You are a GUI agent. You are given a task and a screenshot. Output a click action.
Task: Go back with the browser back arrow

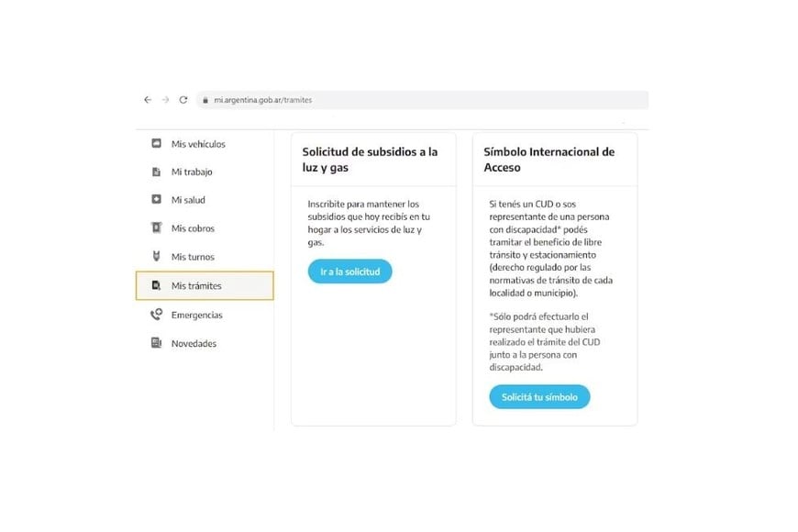tap(148, 100)
